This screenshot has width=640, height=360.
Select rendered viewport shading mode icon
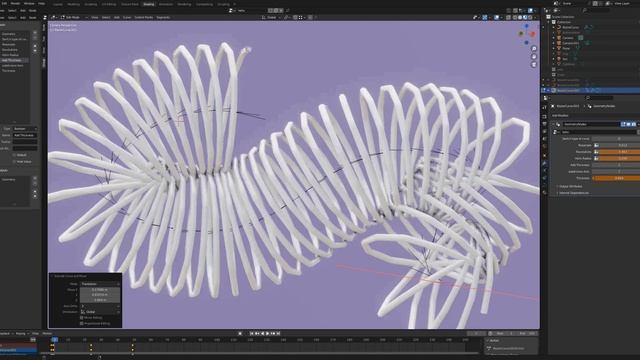pyautogui.click(x=530, y=18)
